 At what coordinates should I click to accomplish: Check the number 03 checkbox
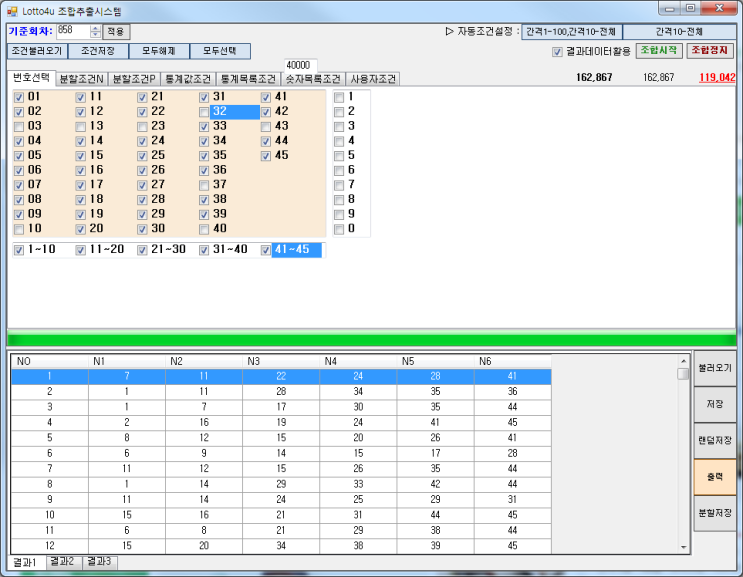pyautogui.click(x=19, y=127)
